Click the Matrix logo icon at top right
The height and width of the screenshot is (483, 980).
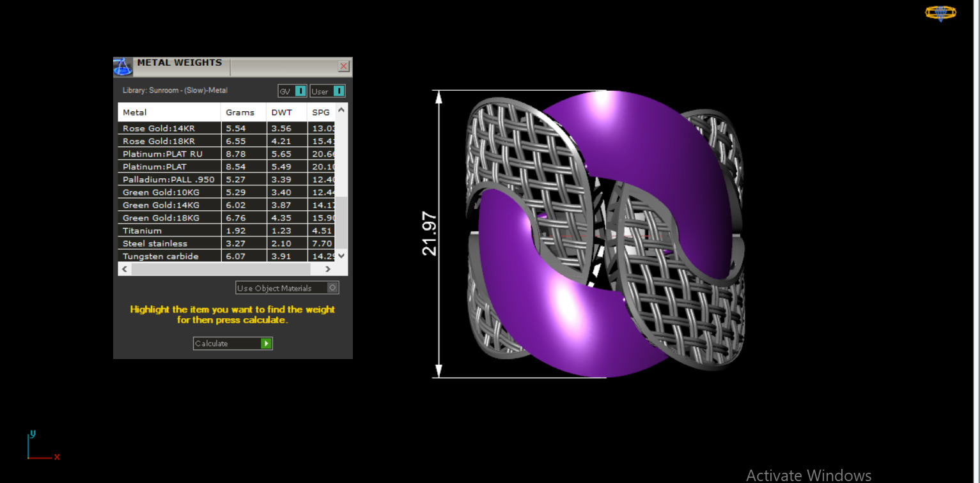[x=940, y=13]
